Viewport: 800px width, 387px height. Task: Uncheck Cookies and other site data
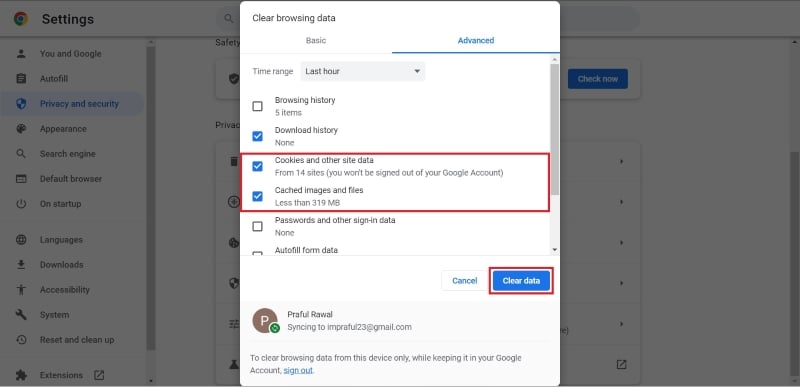pos(258,166)
